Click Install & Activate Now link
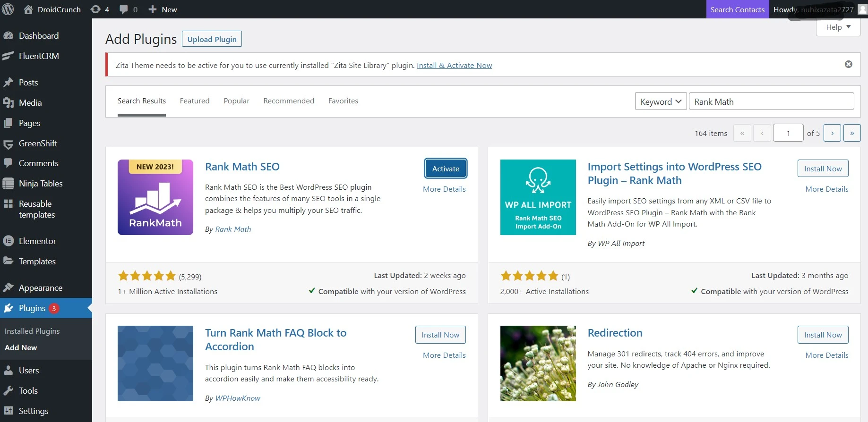 click(454, 66)
